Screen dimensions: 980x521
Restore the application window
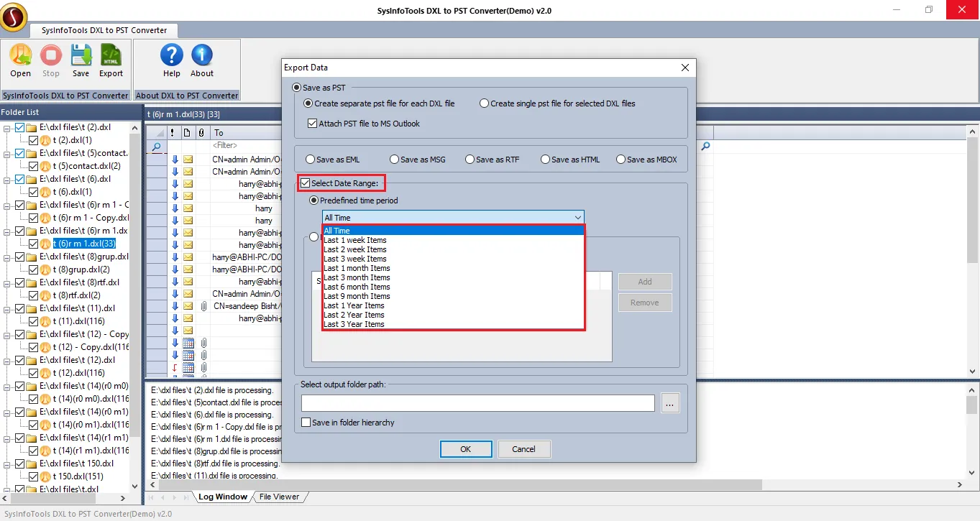pyautogui.click(x=929, y=10)
